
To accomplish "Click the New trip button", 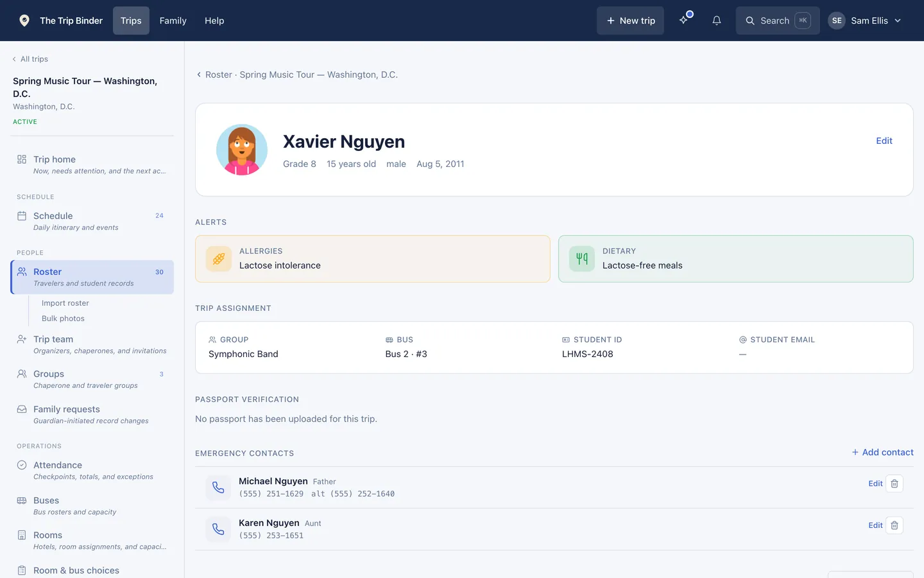I will tap(630, 21).
